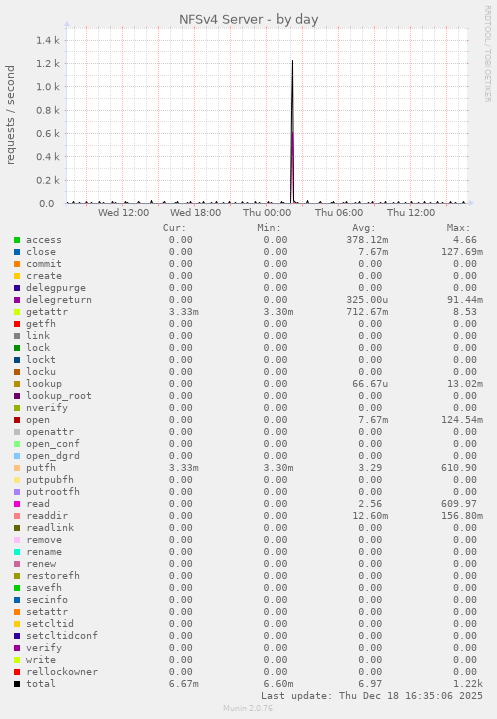
Task: Click the black traffic spike on the graph
Action: click(x=293, y=133)
